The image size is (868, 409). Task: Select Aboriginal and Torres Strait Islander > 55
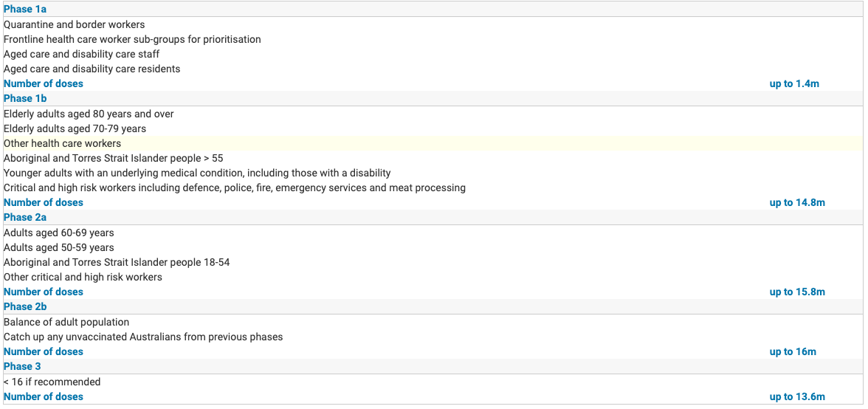[x=113, y=158]
